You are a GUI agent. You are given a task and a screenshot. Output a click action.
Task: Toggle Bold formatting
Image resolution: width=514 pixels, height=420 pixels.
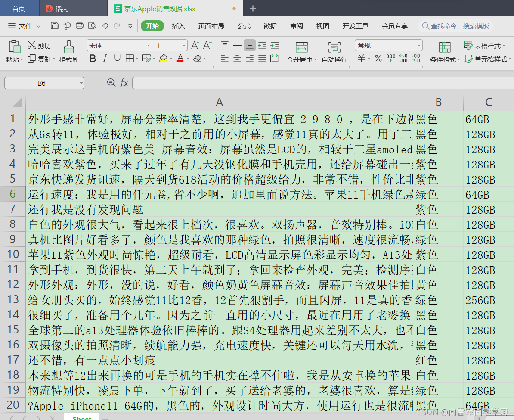point(93,59)
